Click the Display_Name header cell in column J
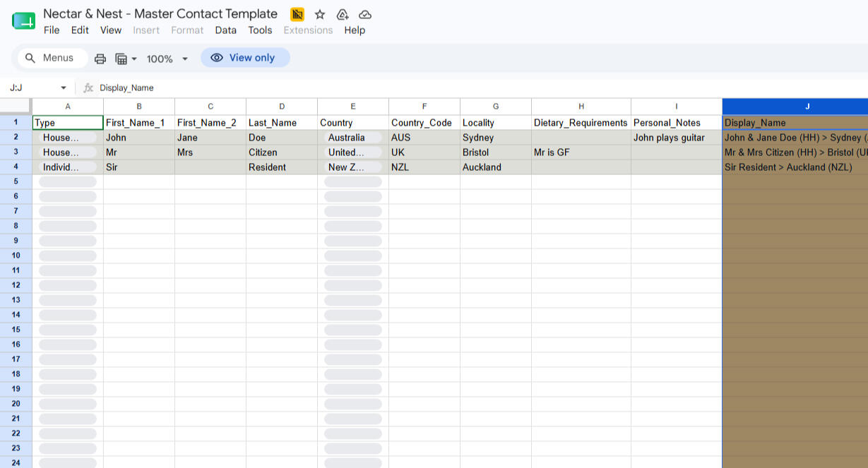This screenshot has height=468, width=868. click(795, 123)
